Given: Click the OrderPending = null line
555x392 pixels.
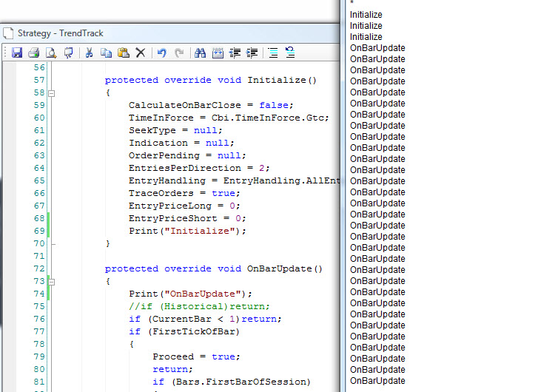Looking at the screenshot, I should pyautogui.click(x=187, y=155).
